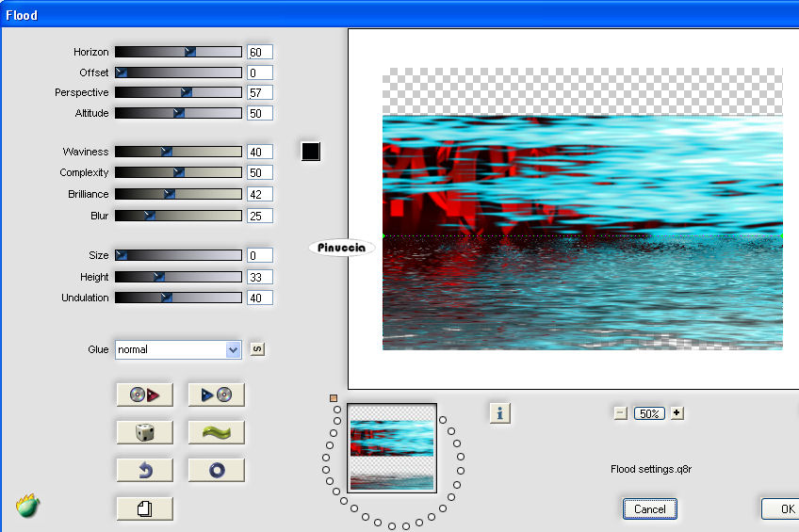Click the small orange square above the dial
The height and width of the screenshot is (532, 799).
334,398
